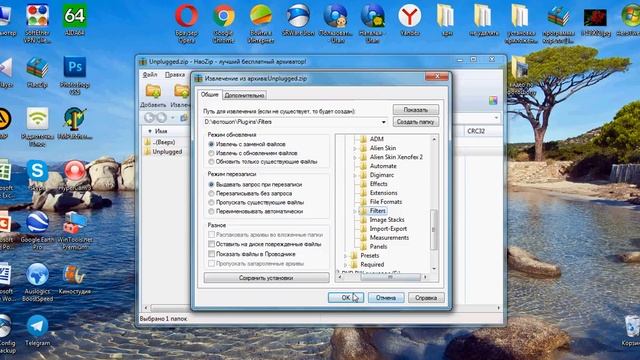This screenshot has width=640, height=360.
Task: Expand the Required folder node
Action: point(346,265)
